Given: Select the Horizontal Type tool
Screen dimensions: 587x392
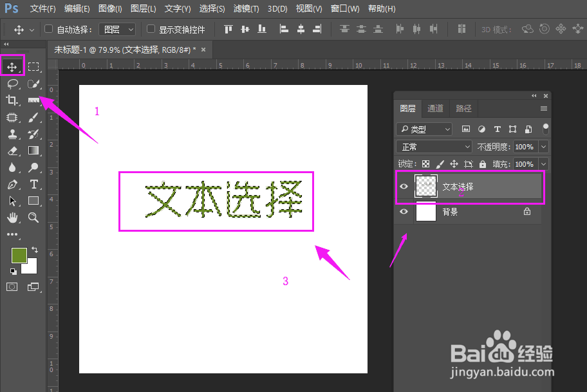Looking at the screenshot, I should [x=33, y=184].
